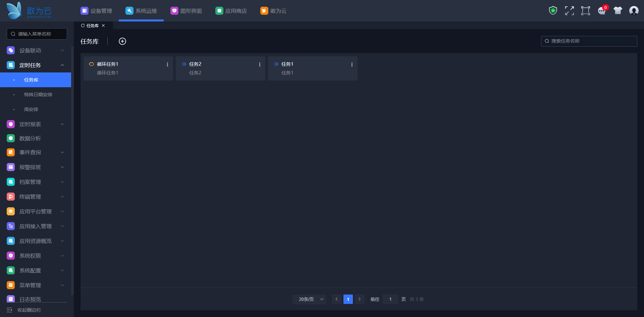Viewport: 644px width, 317px height.
Task: Add a new task with the plus icon
Action: pos(122,41)
